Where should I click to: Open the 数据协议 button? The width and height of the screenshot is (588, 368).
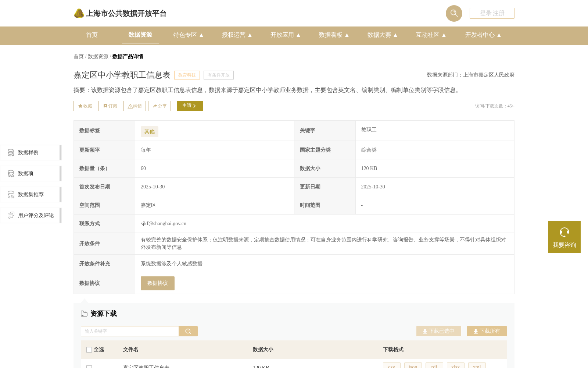tap(158, 283)
